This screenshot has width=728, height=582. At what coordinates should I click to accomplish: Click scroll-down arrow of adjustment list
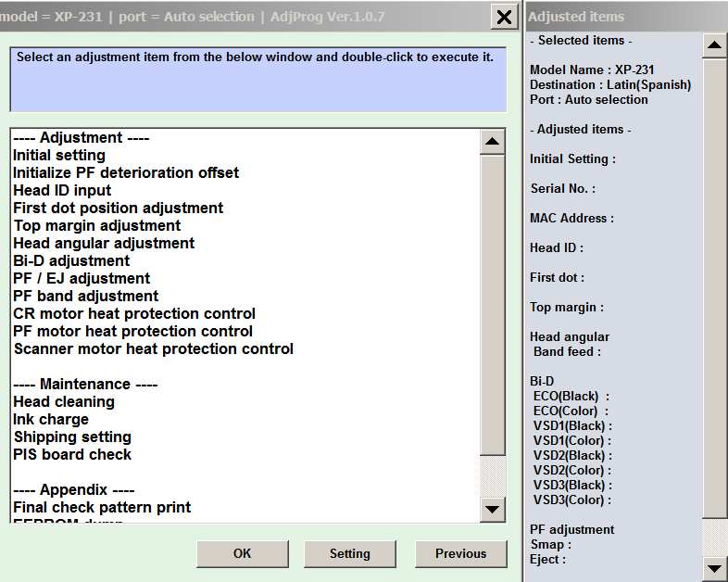[492, 509]
